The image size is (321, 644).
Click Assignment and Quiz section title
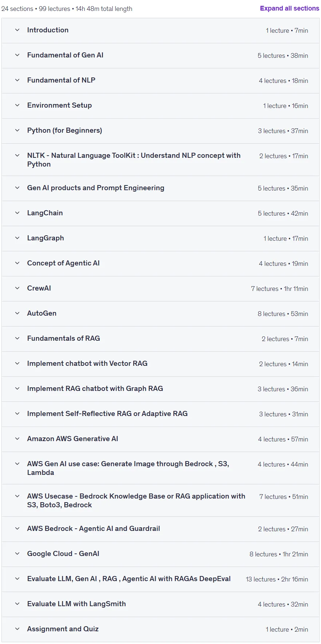[x=63, y=629]
